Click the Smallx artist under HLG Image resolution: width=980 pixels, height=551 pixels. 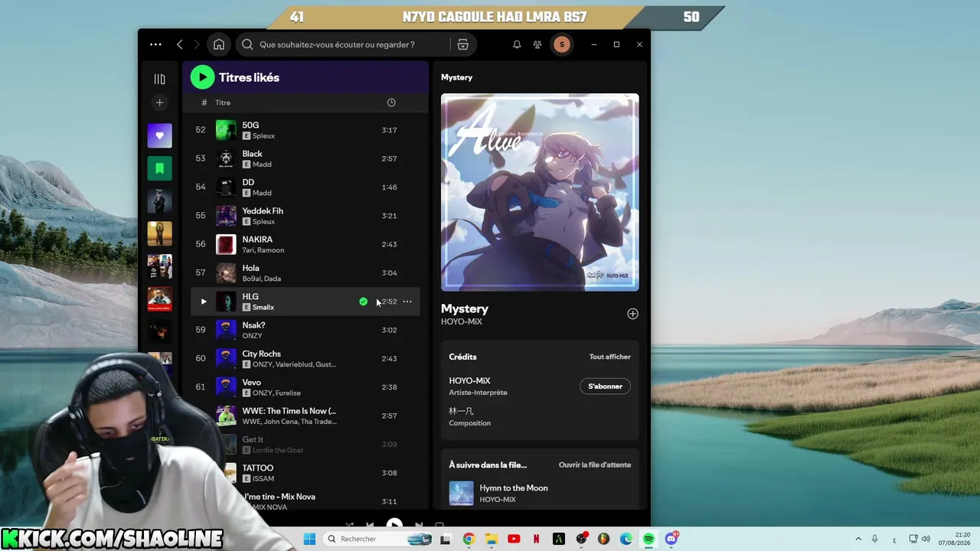point(263,308)
